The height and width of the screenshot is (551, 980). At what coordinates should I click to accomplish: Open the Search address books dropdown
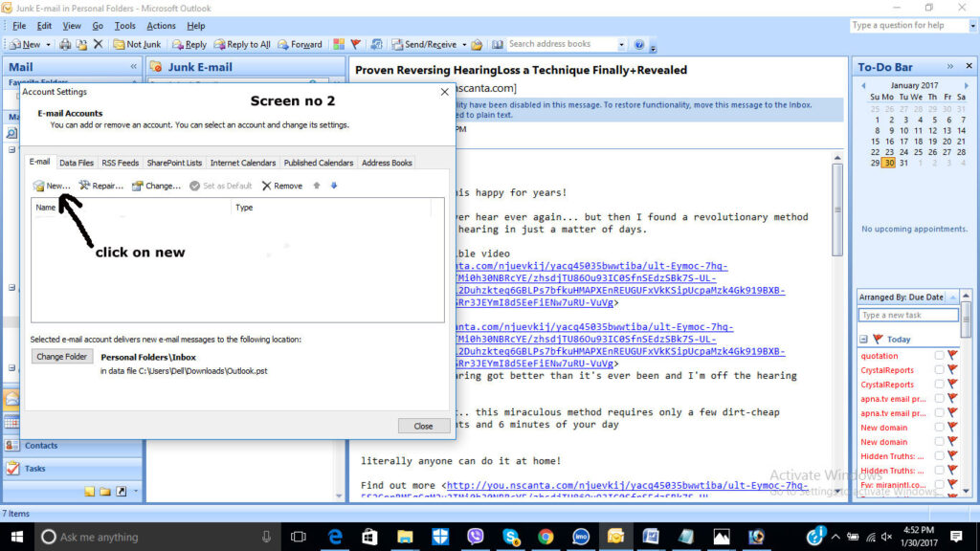point(621,44)
